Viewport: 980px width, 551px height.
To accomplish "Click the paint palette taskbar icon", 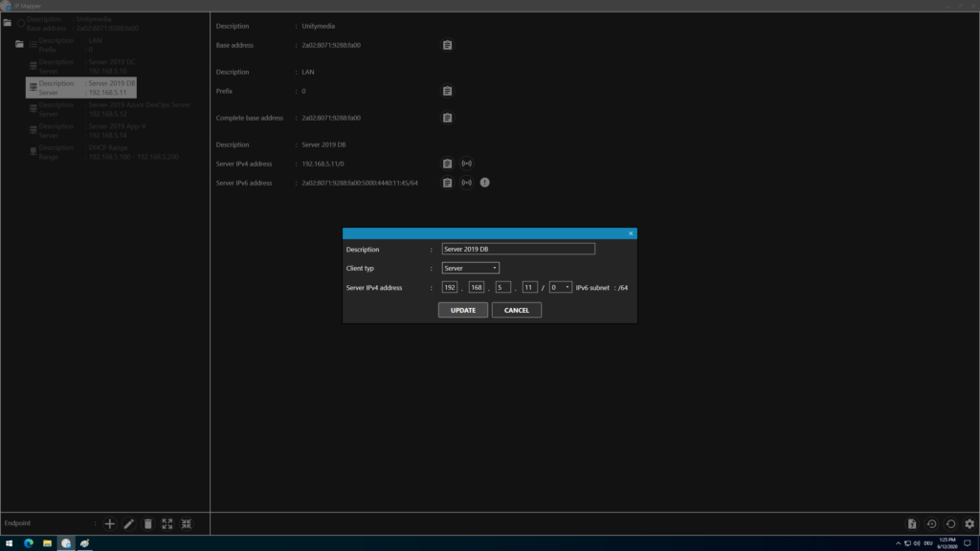I will click(85, 543).
